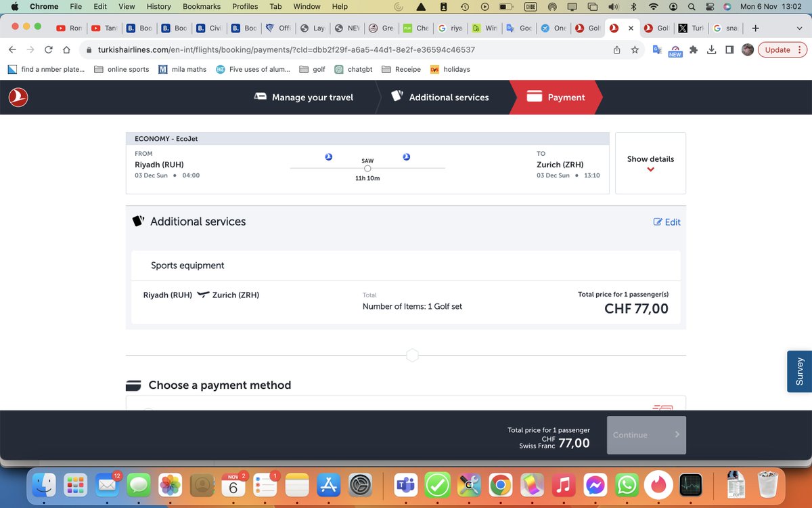
Task: Edit the additional services
Action: click(x=667, y=222)
